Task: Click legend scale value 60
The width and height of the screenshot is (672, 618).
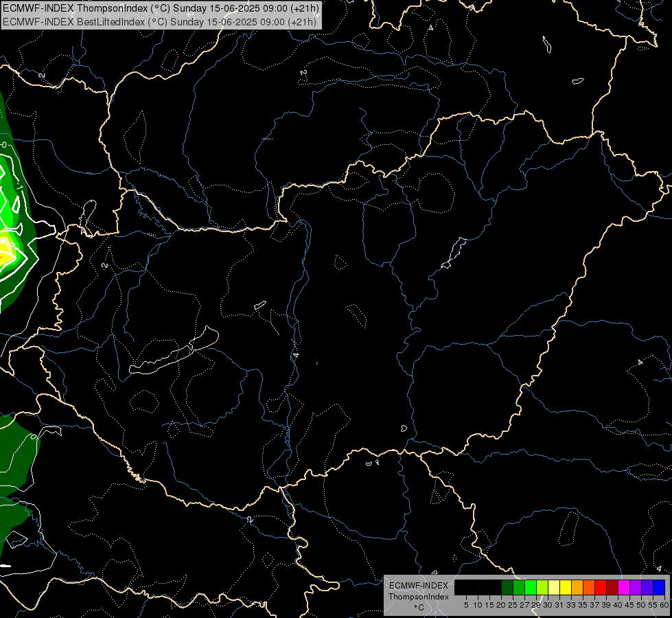Action: [x=664, y=605]
